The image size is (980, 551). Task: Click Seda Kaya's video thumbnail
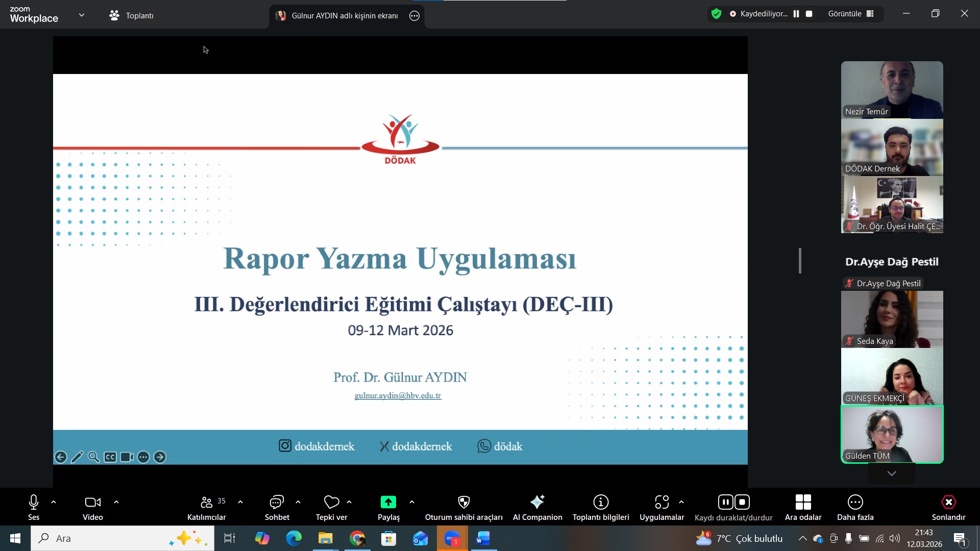pyautogui.click(x=892, y=319)
